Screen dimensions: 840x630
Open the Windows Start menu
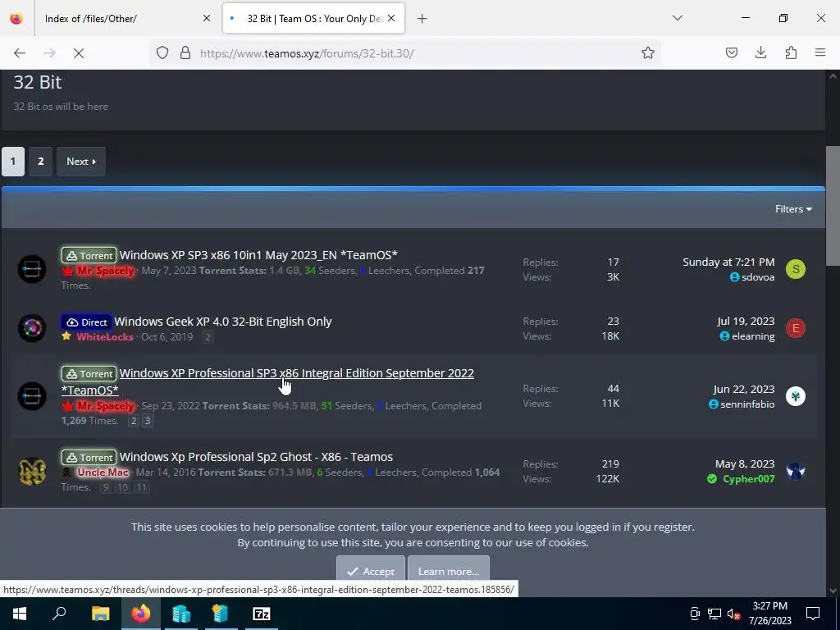point(20,614)
